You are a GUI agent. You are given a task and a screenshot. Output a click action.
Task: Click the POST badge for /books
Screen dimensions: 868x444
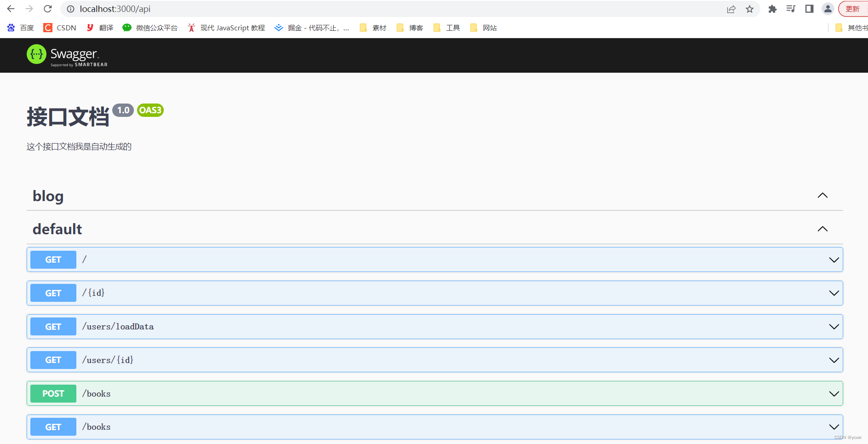53,393
